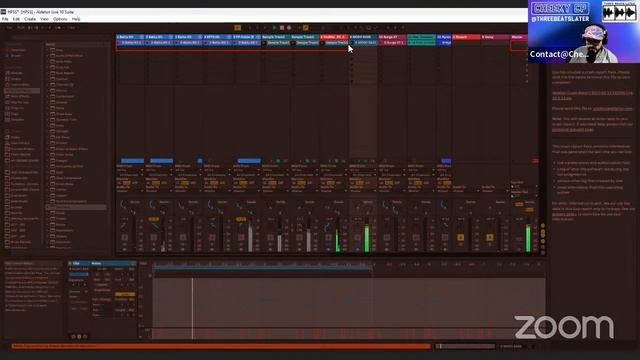Screen dimensions: 640x360
Task: Click the email address link in the crash report panel
Action: [x=612, y=109]
